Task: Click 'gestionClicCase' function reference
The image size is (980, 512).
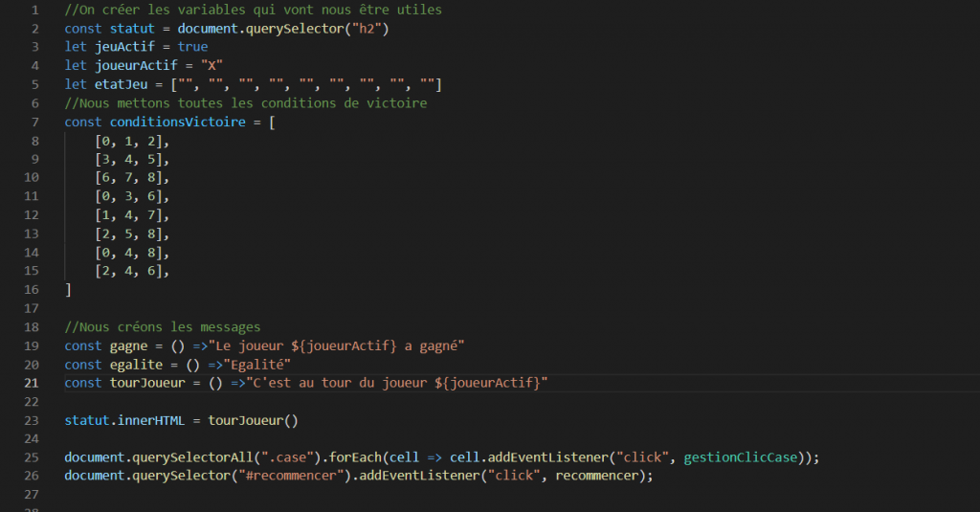Action: [x=741, y=457]
